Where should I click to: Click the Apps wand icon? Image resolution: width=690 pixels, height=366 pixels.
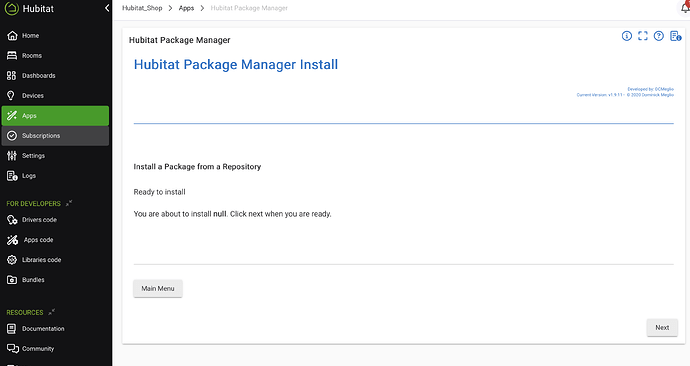click(x=12, y=116)
